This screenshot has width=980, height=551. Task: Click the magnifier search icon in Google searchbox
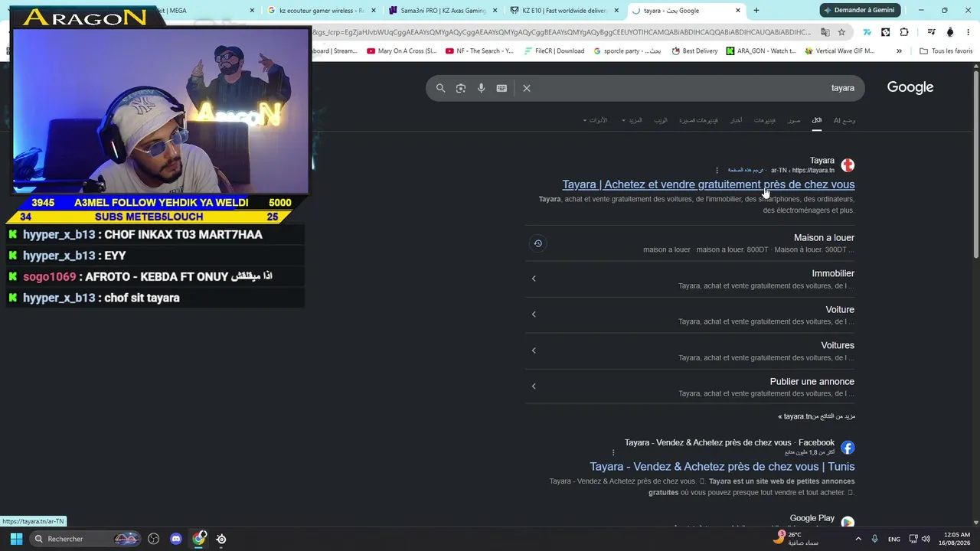coord(440,88)
